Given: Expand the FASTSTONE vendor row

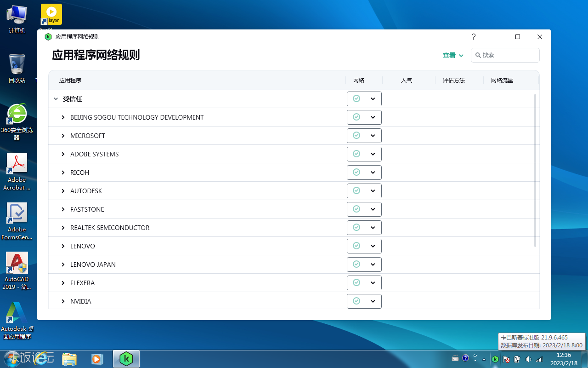Looking at the screenshot, I should pos(63,209).
